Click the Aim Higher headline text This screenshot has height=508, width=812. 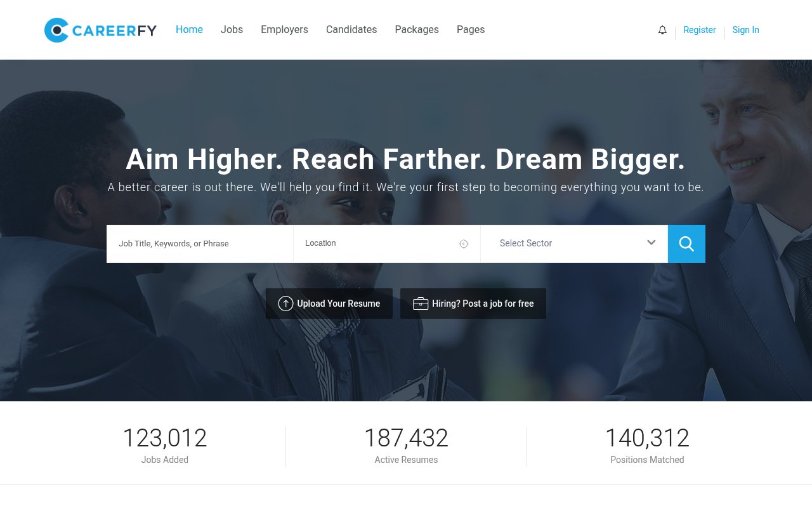(405, 159)
